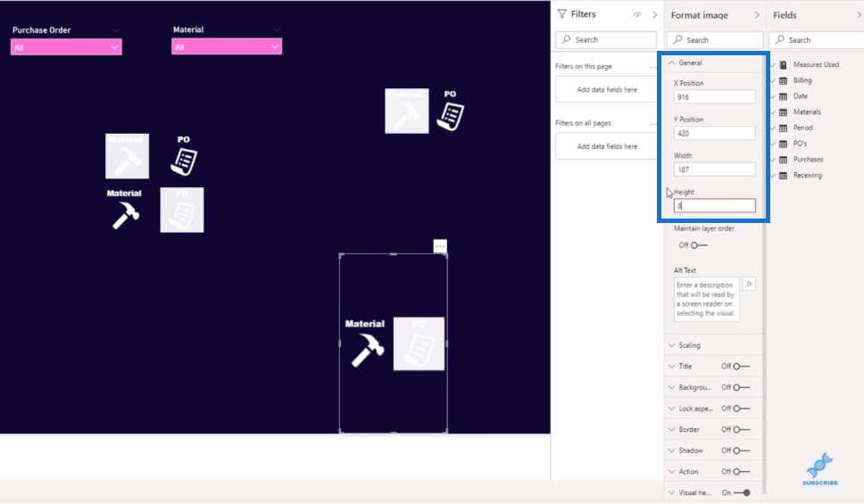Select the Date table in Fields
This screenshot has height=504, width=864.
800,95
